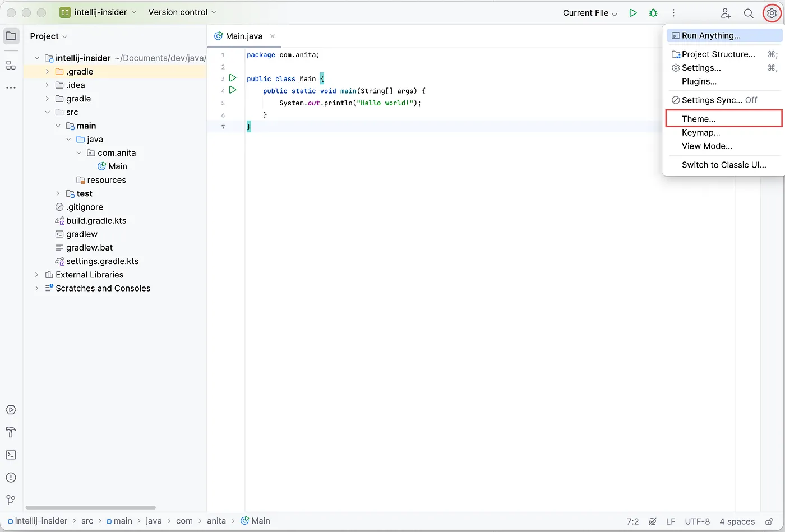Screen dimensions: 785x532
Task: Collapse the src folder in Project tree
Action: [48, 112]
